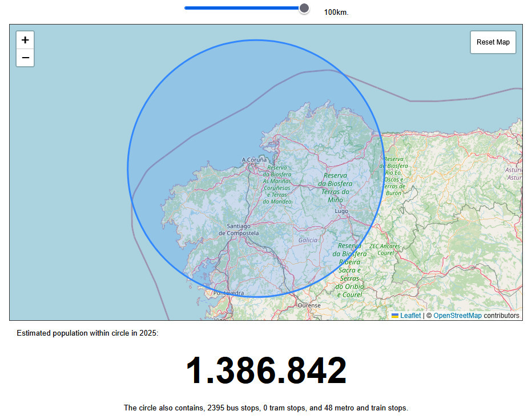Viewport: 532px width, 419px height.
Task: Open the OpenStreetMap attribution link
Action: 457,316
